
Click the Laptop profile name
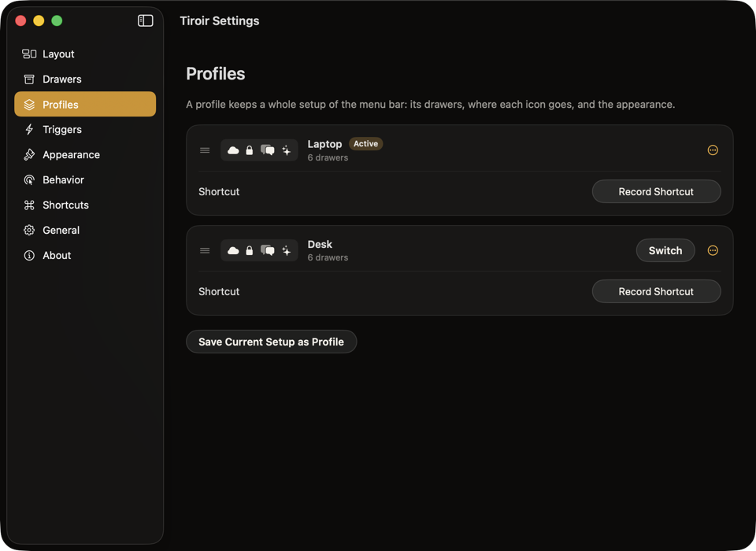pyautogui.click(x=324, y=144)
